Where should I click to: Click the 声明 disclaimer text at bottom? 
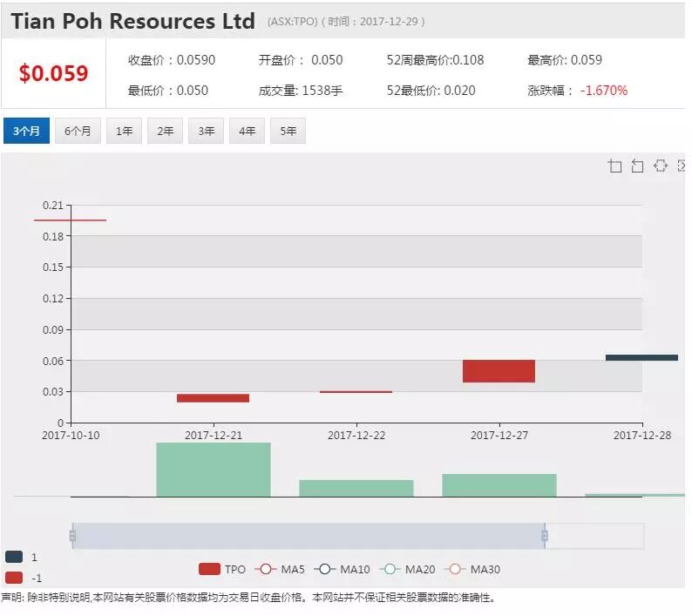(248, 598)
